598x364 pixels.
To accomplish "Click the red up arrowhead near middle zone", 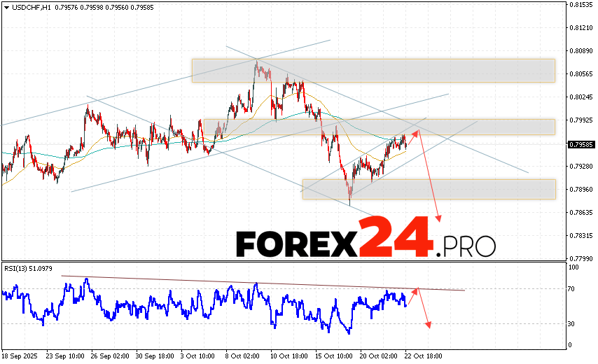I will [416, 132].
